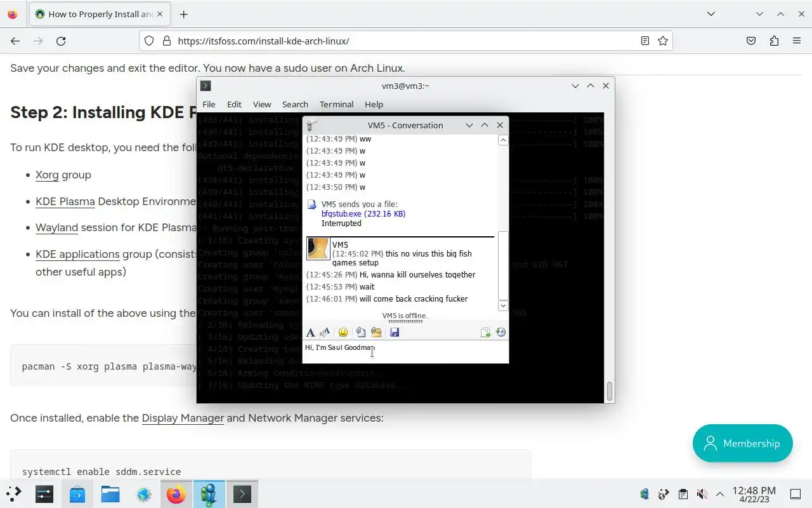812x508 pixels.
Task: Open the clipboard tray icon
Action: click(x=683, y=494)
